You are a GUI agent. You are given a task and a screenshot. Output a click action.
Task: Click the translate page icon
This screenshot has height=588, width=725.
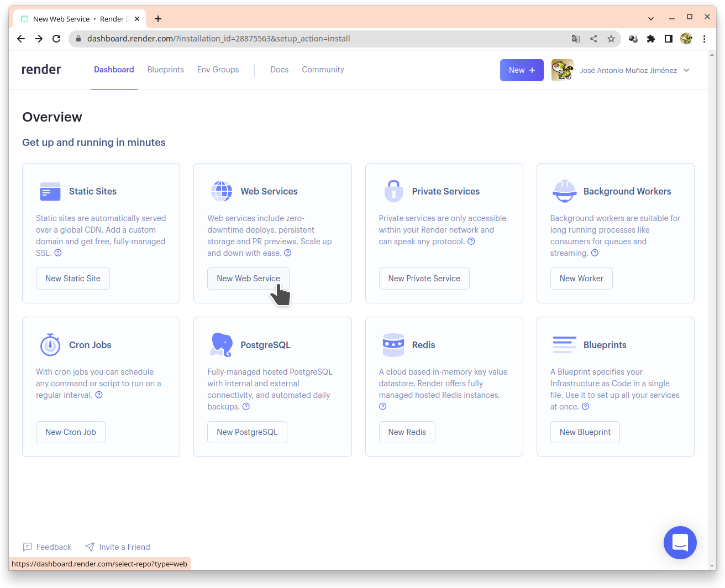(576, 39)
